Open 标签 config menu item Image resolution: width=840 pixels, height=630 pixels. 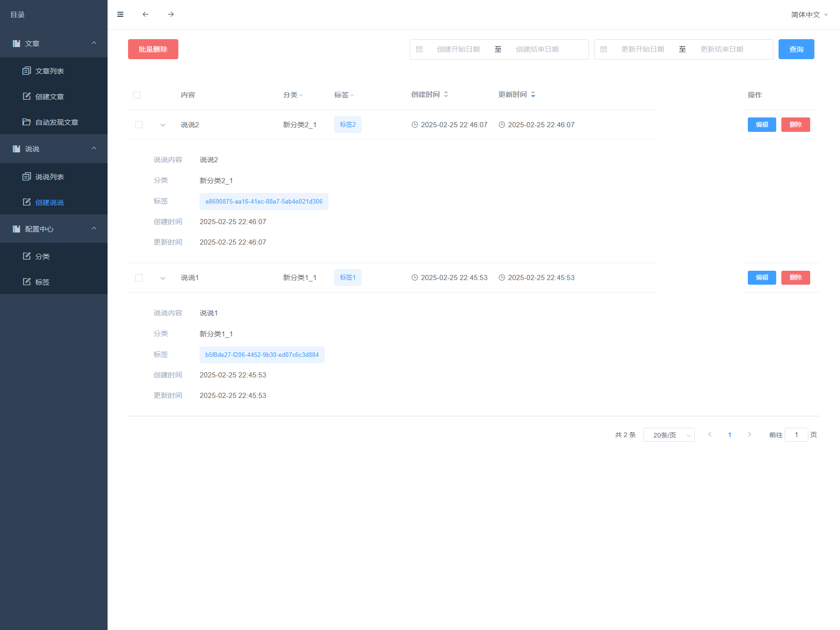click(x=54, y=282)
